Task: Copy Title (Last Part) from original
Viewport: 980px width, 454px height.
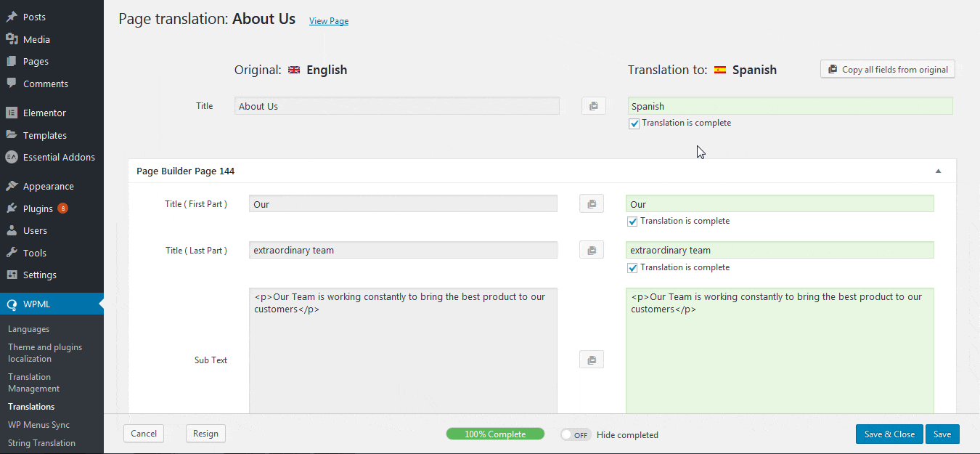Action: [x=592, y=251]
